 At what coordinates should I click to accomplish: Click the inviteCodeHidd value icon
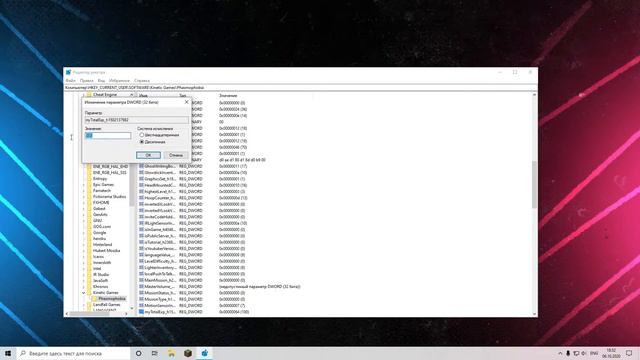(x=141, y=217)
